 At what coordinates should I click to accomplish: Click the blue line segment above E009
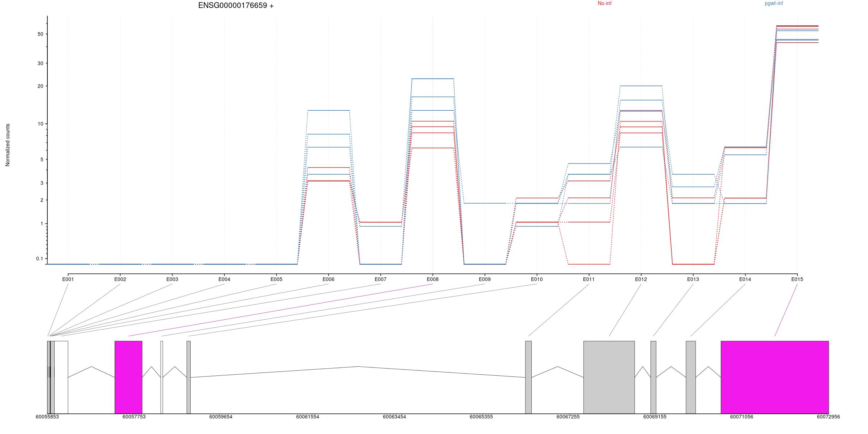(485, 203)
